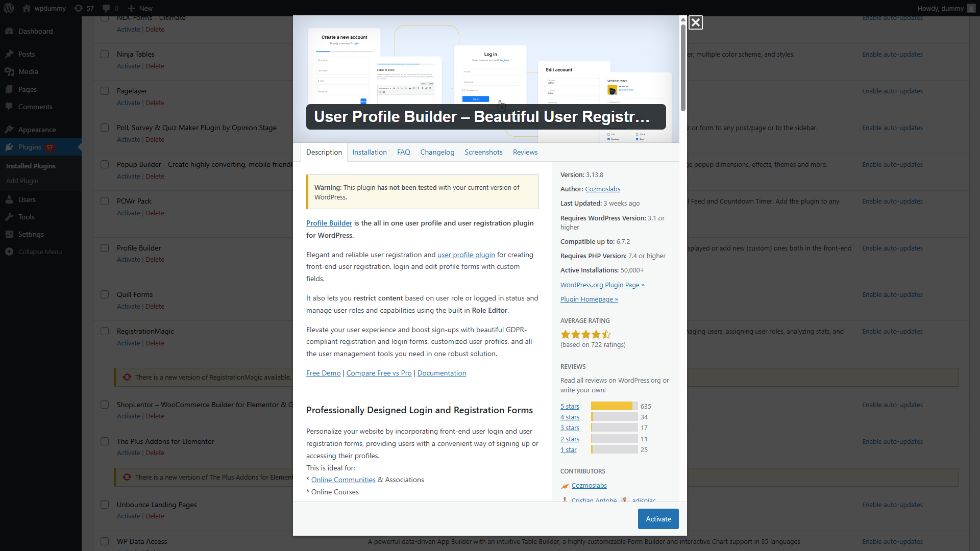Click the Comments icon in sidebar
The image size is (980, 551).
click(x=9, y=107)
